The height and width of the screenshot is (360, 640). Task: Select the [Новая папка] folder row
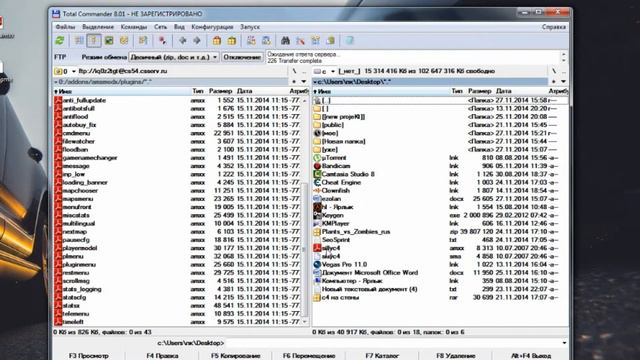pyautogui.click(x=440, y=141)
